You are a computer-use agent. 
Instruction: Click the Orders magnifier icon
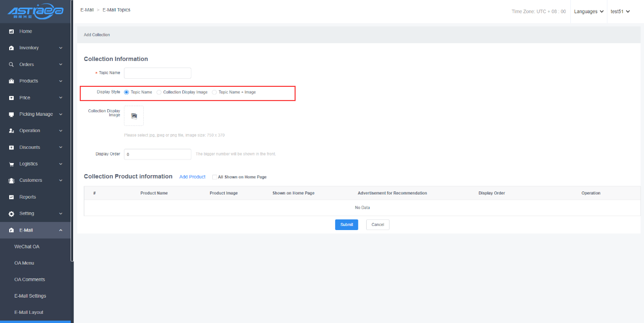point(11,64)
